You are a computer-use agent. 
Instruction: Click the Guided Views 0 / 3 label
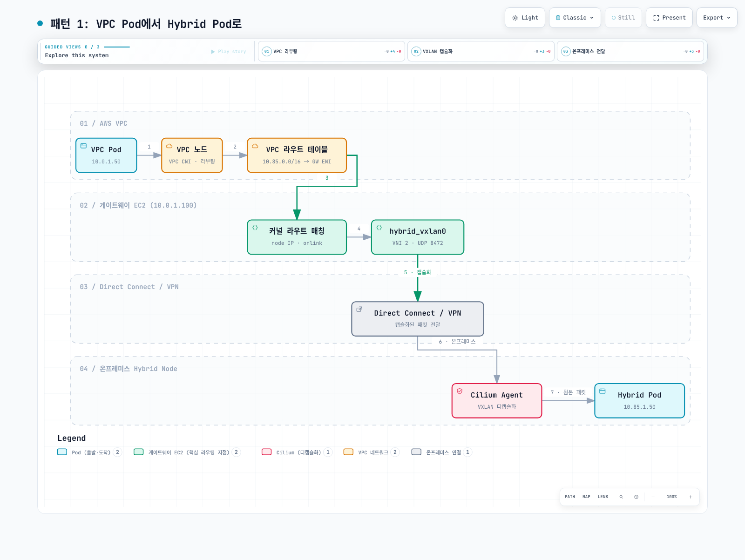coord(72,47)
